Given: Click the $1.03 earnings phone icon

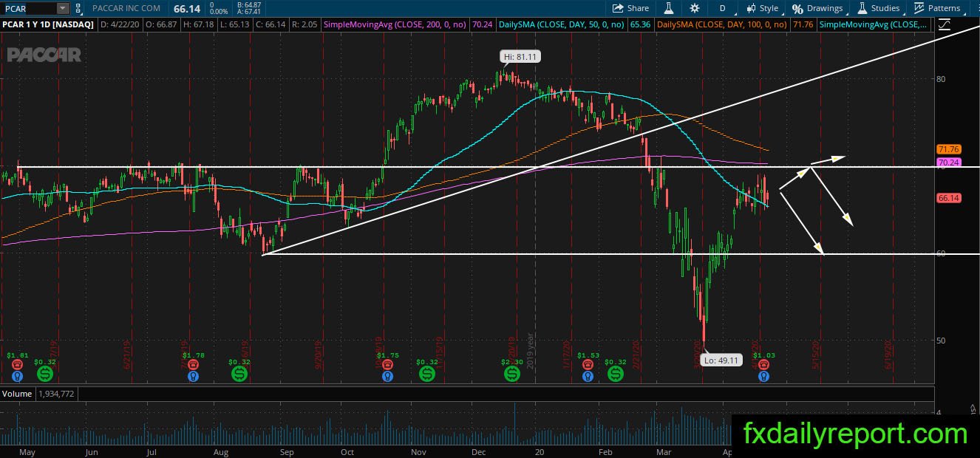Looking at the screenshot, I should (763, 364).
